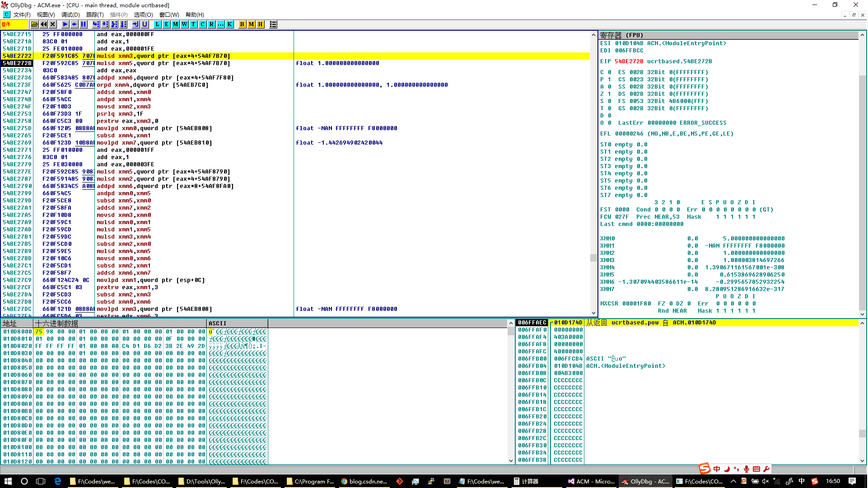
Task: Select the 'pextrw eax,xmm3,0' instruction row
Action: (x=295, y=121)
